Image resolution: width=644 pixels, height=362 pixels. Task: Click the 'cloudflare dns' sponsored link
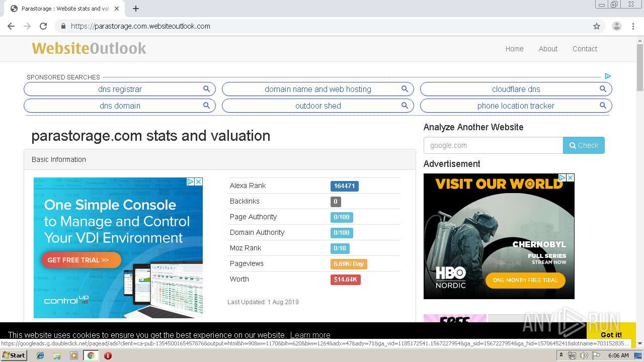click(516, 89)
